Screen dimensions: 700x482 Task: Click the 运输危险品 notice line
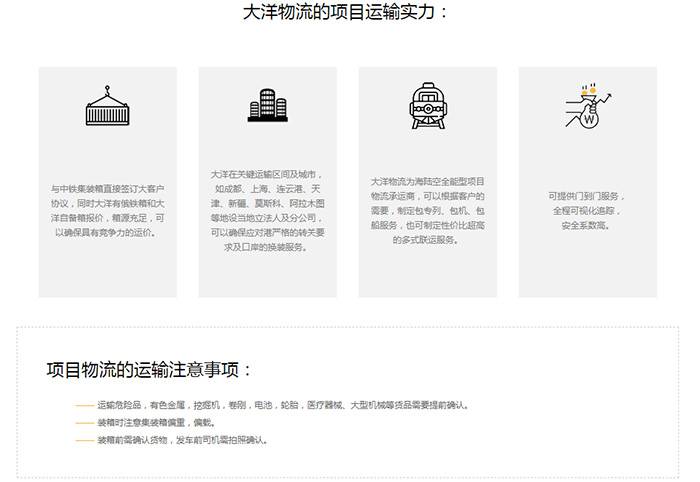(283, 406)
